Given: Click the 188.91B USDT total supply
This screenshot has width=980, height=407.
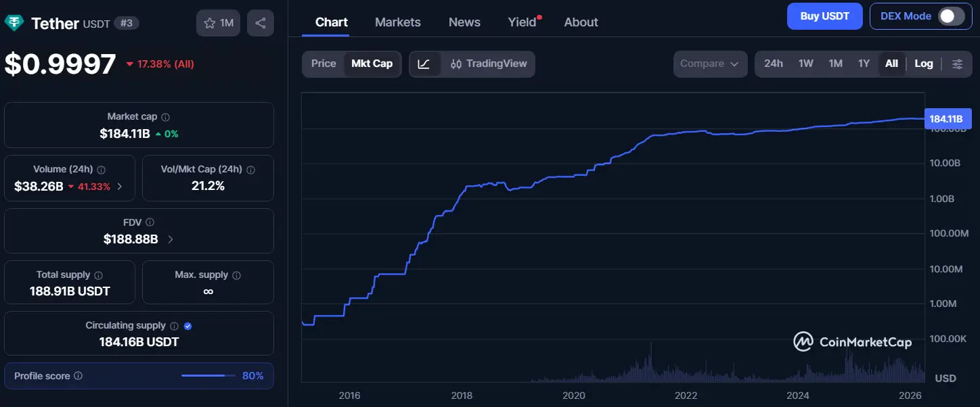Looking at the screenshot, I should click(x=70, y=291).
